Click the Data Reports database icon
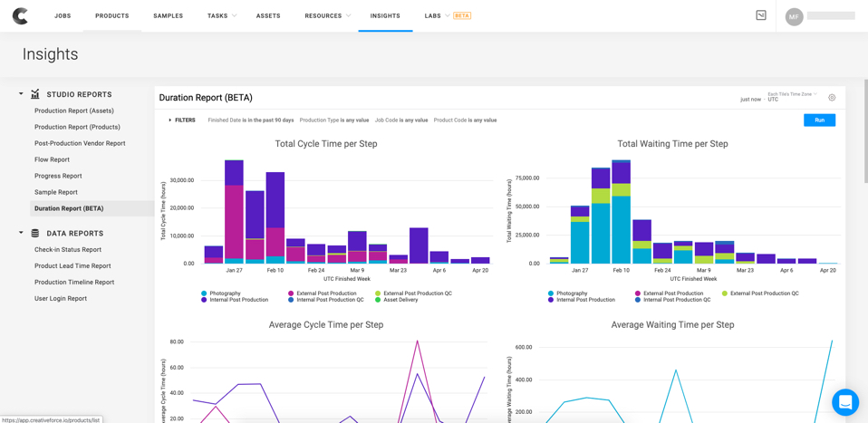868x423 pixels. pyautogui.click(x=35, y=233)
